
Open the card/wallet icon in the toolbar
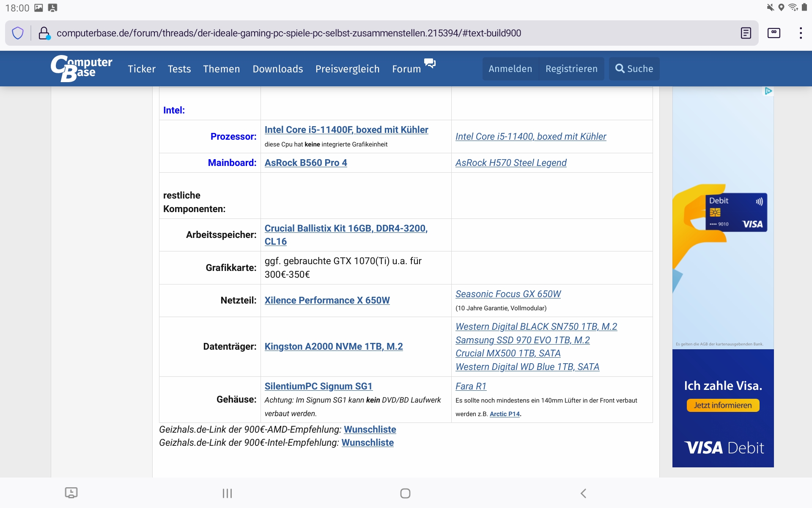point(774,33)
